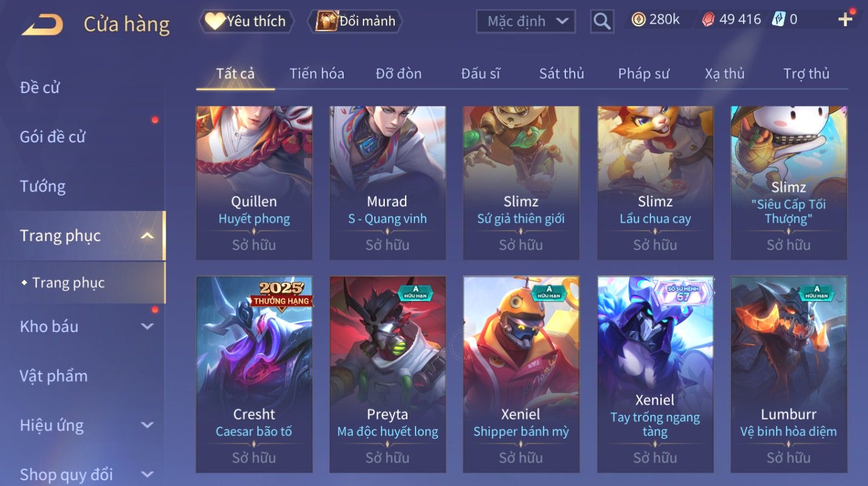Switch to the Tiến hóa tab
The width and height of the screenshot is (868, 486).
click(x=317, y=73)
